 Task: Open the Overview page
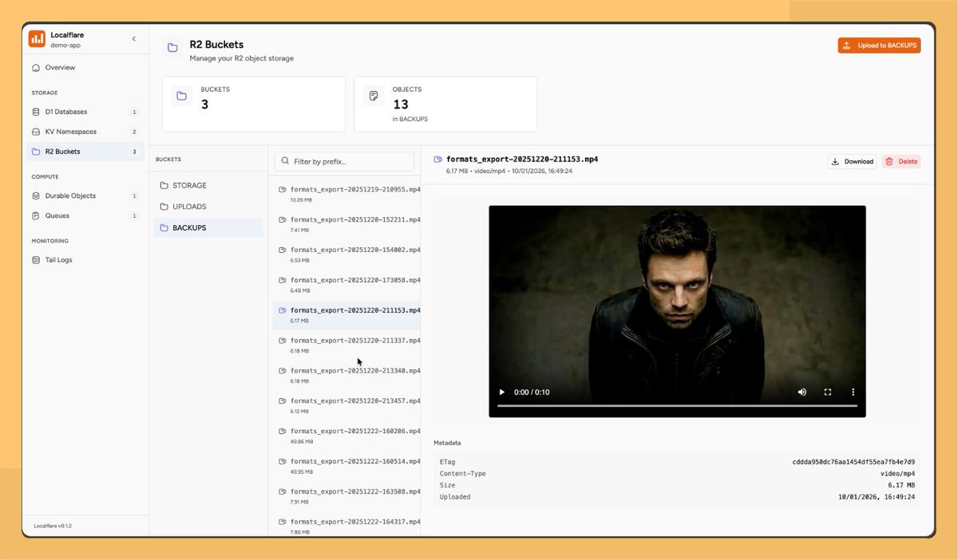click(x=85, y=68)
